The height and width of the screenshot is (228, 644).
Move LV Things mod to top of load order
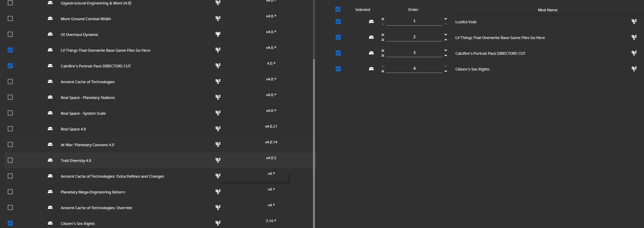coord(383,40)
